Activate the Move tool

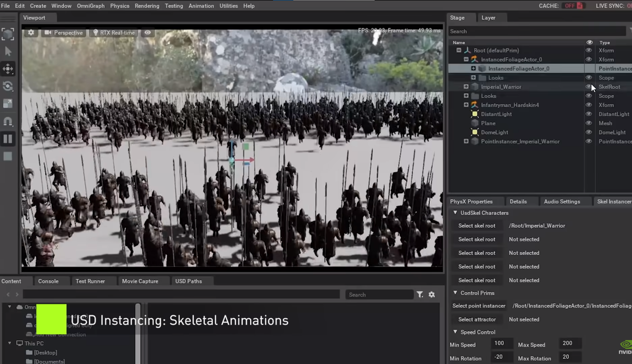pos(8,69)
